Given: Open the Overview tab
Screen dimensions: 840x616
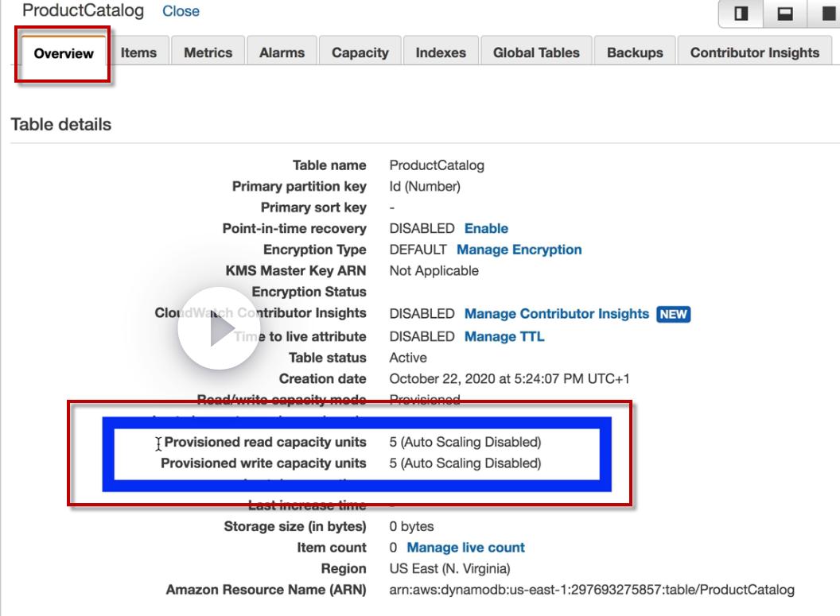Looking at the screenshot, I should pos(64,53).
